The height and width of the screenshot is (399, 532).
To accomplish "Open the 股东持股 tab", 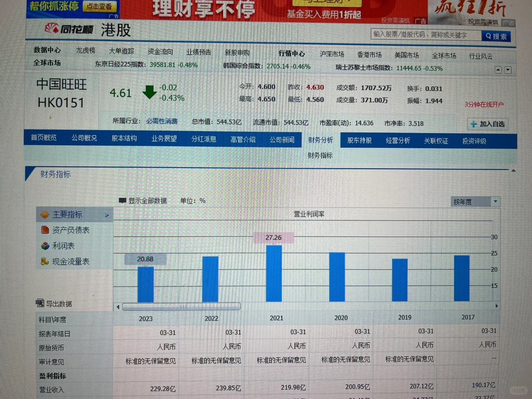I will 359,140.
